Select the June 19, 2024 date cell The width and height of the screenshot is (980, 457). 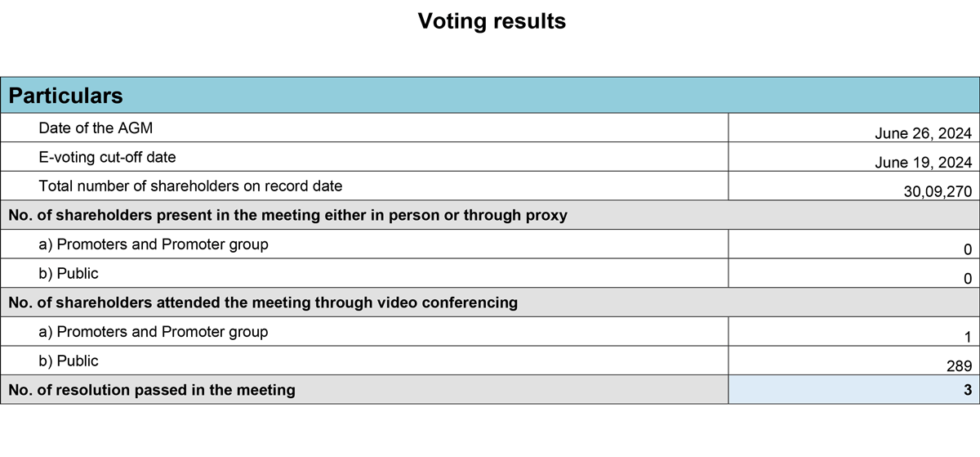point(923,163)
